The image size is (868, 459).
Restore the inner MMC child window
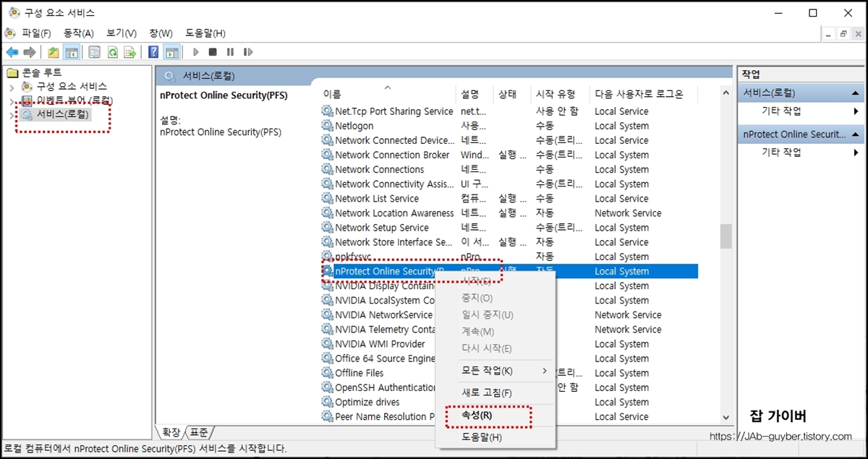pos(843,33)
